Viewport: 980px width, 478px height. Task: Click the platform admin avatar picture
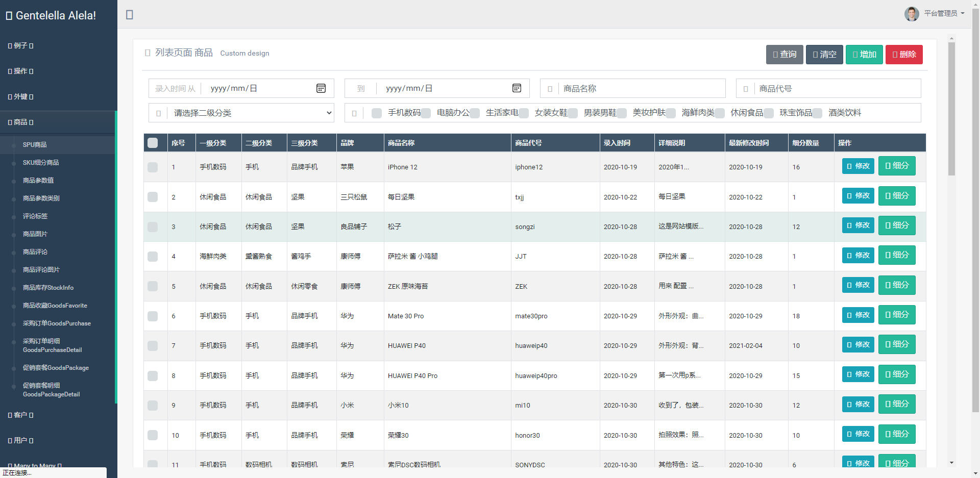click(912, 14)
